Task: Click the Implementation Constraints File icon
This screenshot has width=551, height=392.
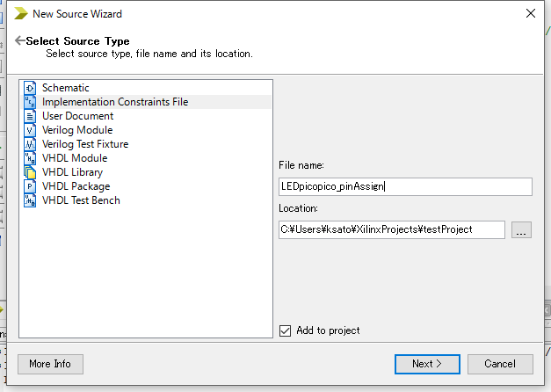Action: 30,102
